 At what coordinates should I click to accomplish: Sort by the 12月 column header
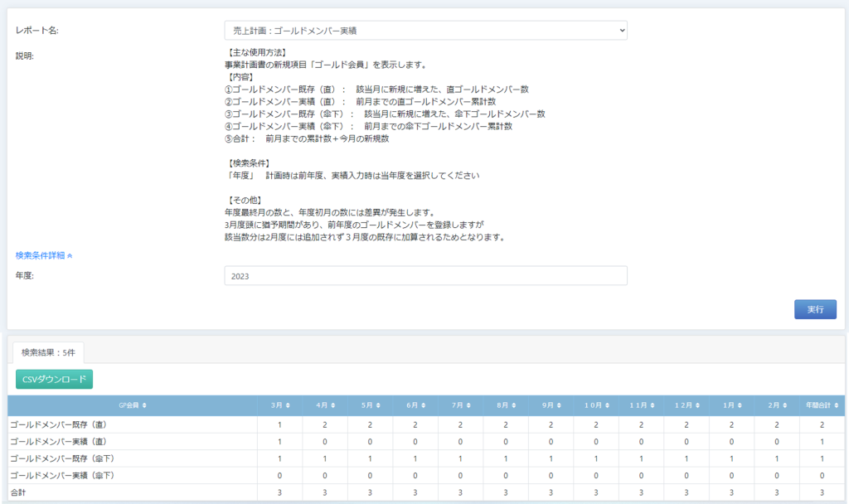point(686,405)
